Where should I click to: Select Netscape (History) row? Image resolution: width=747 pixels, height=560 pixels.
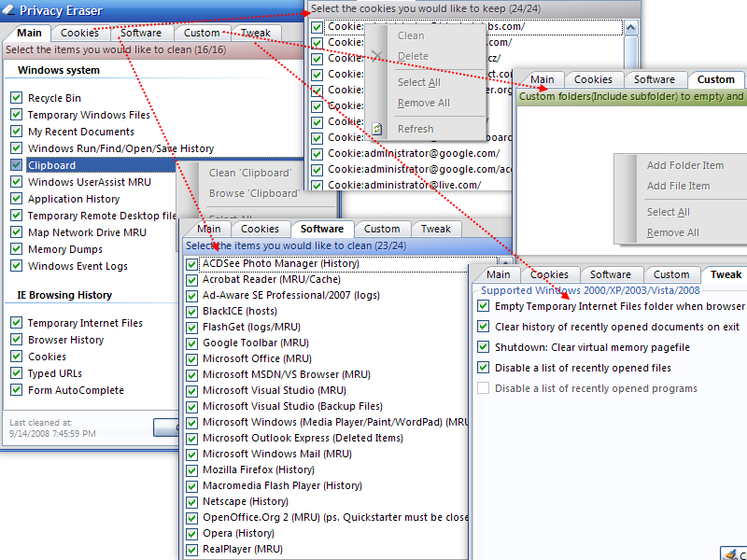[x=246, y=501]
